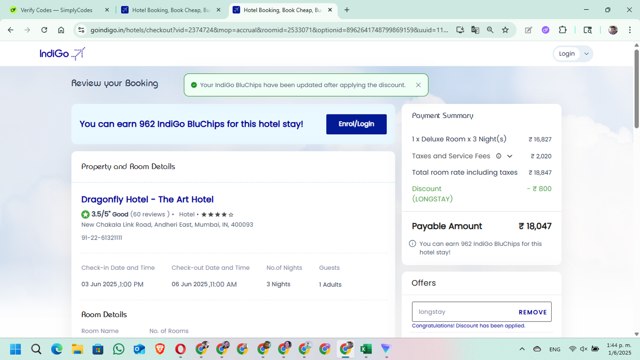Close the active Hotel Booking tab
640x360 pixels.
click(x=330, y=10)
